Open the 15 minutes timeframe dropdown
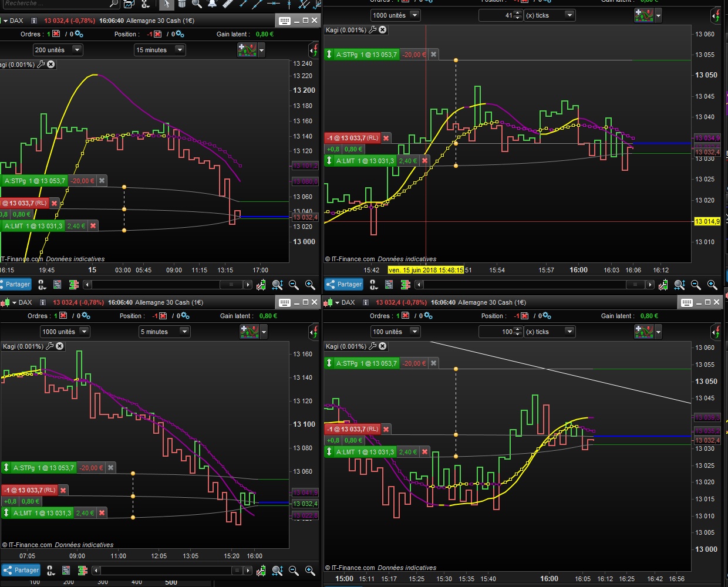The height and width of the screenshot is (587, 728). tap(160, 50)
